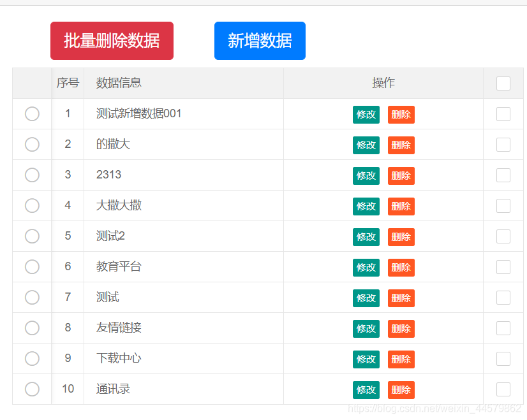Check the checkbox for row 友情链接
The width and height of the screenshot is (527, 420).
(x=503, y=328)
